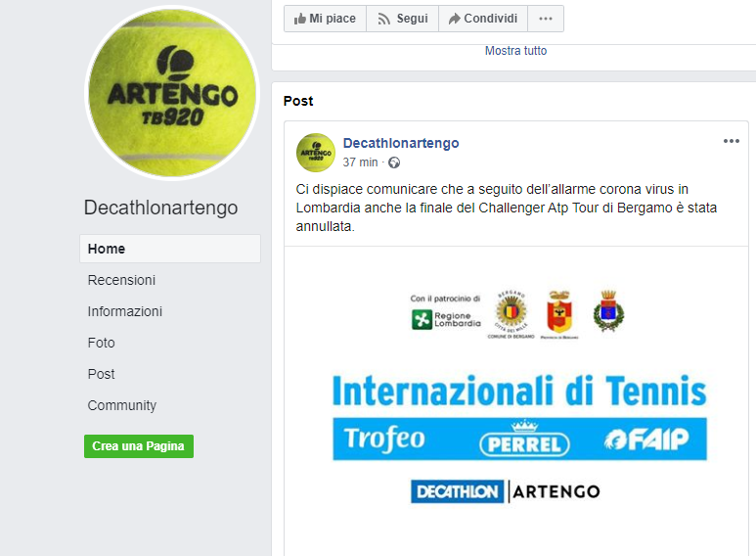Click the Mi piace thumbs-up button
The width and height of the screenshot is (756, 556).
tap(325, 19)
